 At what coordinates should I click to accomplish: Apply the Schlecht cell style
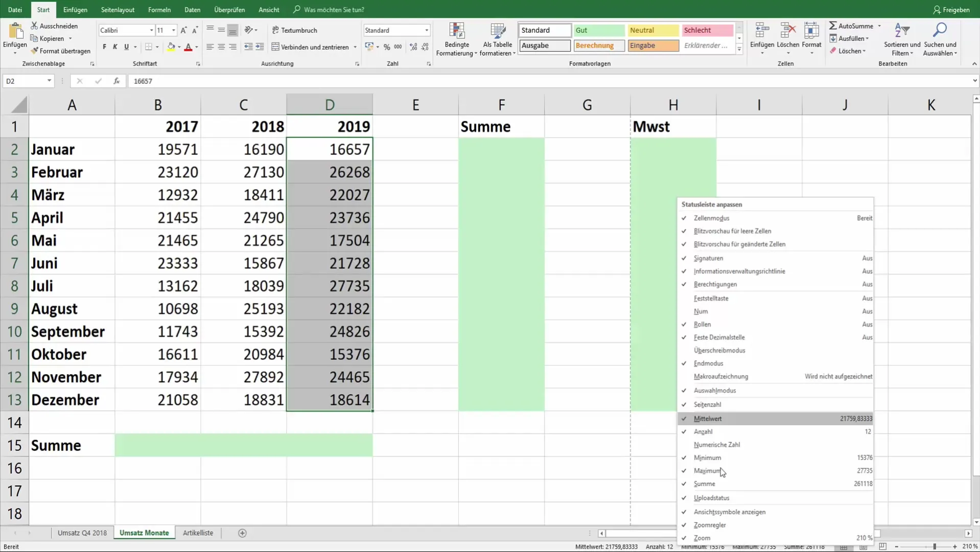point(707,30)
